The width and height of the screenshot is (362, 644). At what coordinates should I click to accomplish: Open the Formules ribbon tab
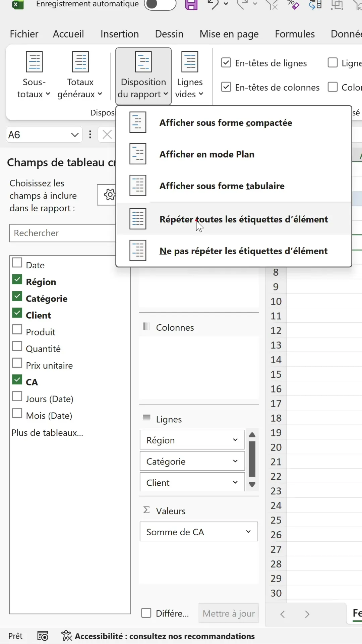295,34
